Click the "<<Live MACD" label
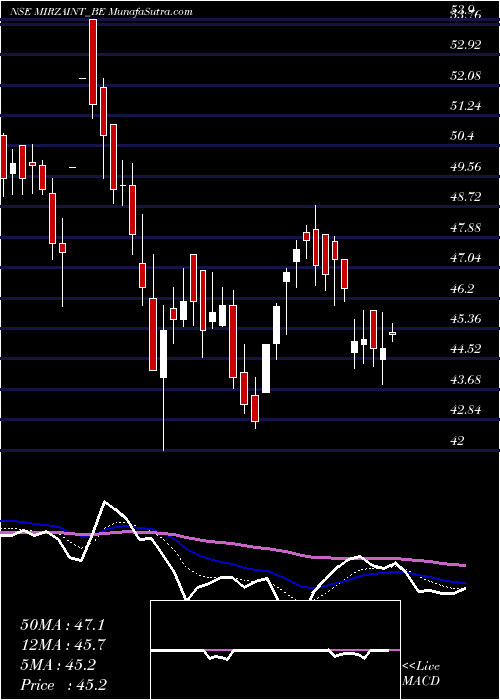 (x=421, y=674)
